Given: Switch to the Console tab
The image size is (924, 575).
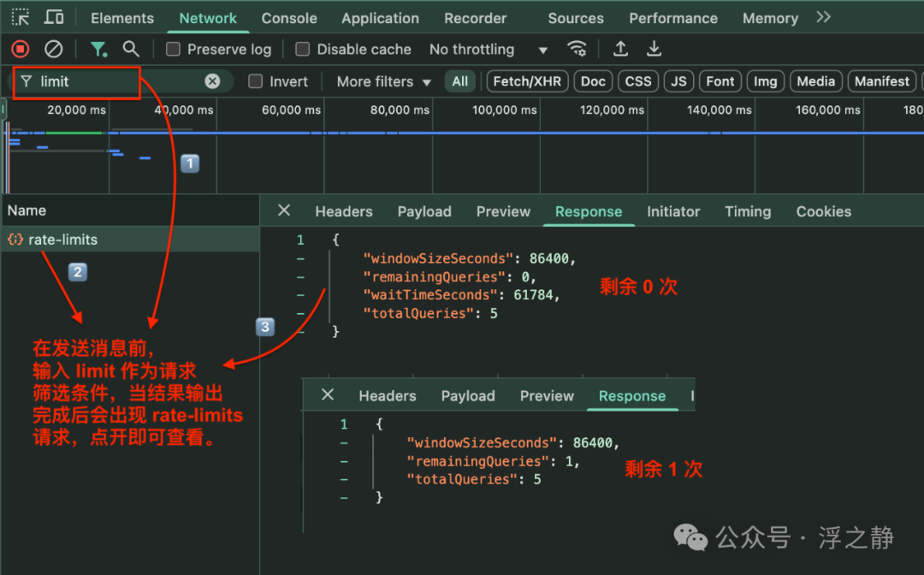Looking at the screenshot, I should click(289, 18).
